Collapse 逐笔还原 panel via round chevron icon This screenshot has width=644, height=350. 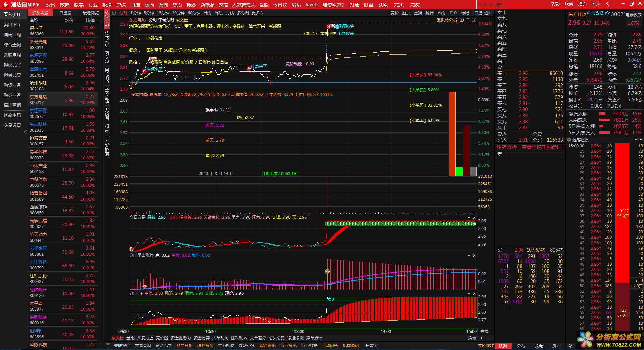[569, 140]
